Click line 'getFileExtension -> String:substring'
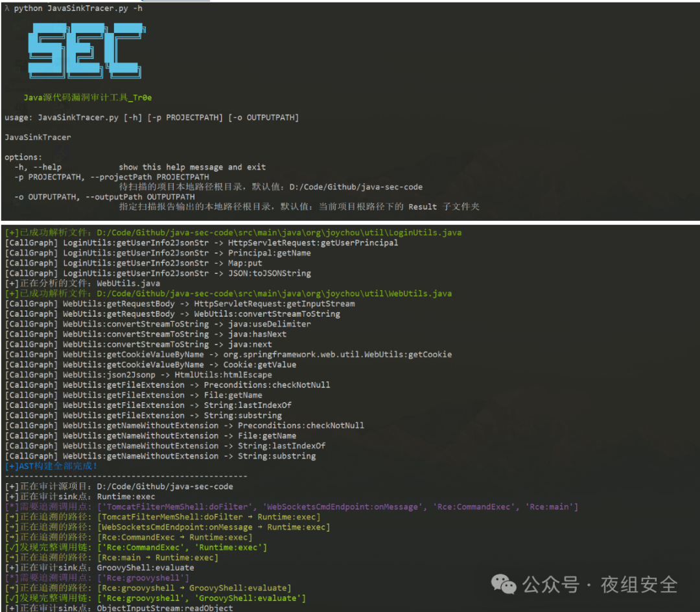This screenshot has width=700, height=612. pyautogui.click(x=143, y=416)
